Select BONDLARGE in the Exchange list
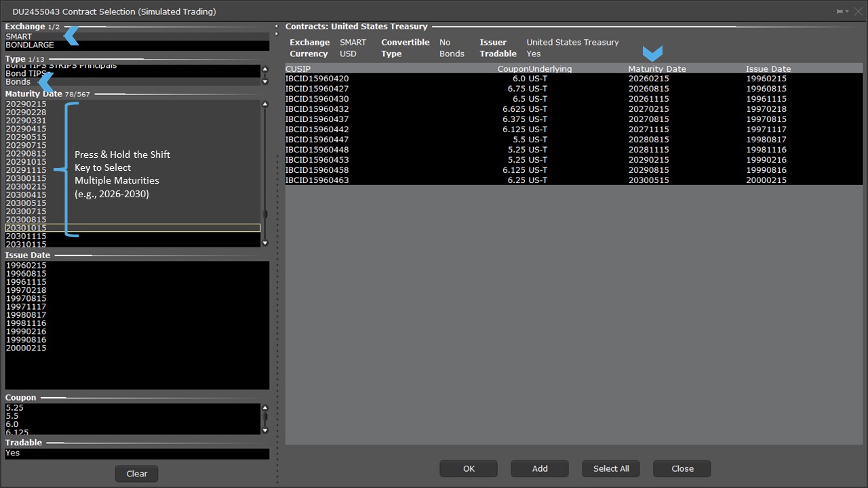The image size is (868, 488). tap(30, 45)
